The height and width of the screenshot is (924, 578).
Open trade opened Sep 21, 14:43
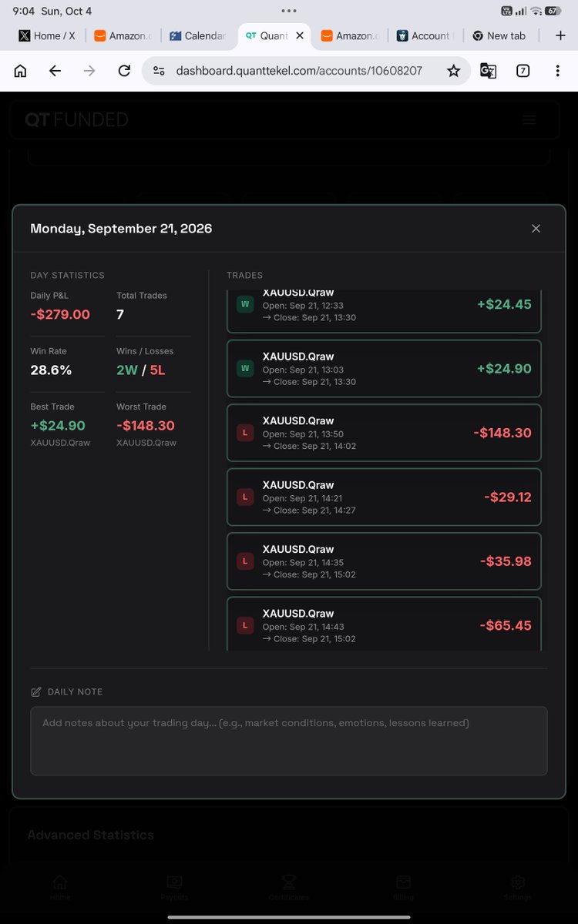point(384,624)
